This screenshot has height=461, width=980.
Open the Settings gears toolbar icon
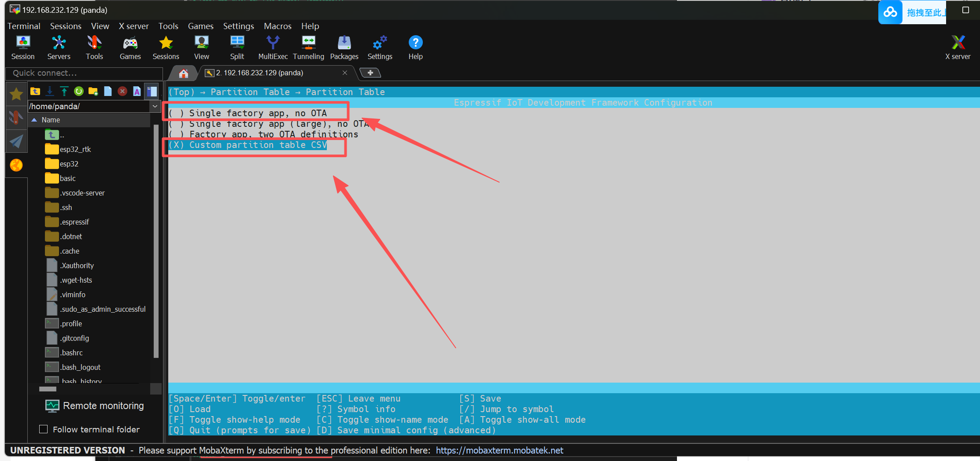tap(380, 48)
